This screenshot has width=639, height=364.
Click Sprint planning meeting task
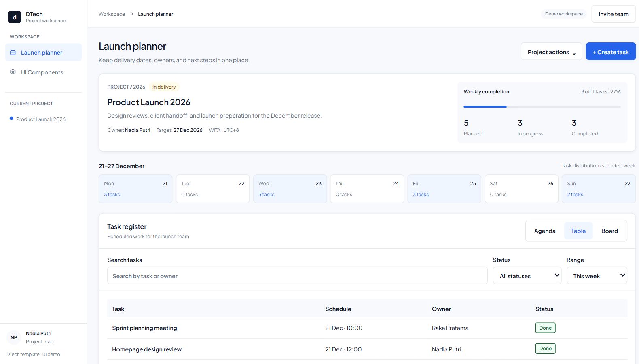pyautogui.click(x=144, y=328)
